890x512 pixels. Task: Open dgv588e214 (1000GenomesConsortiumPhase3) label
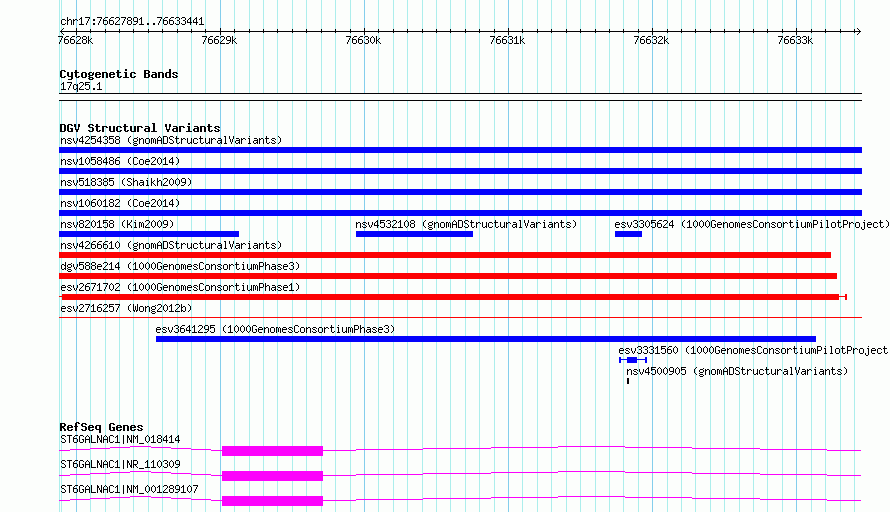tap(180, 266)
